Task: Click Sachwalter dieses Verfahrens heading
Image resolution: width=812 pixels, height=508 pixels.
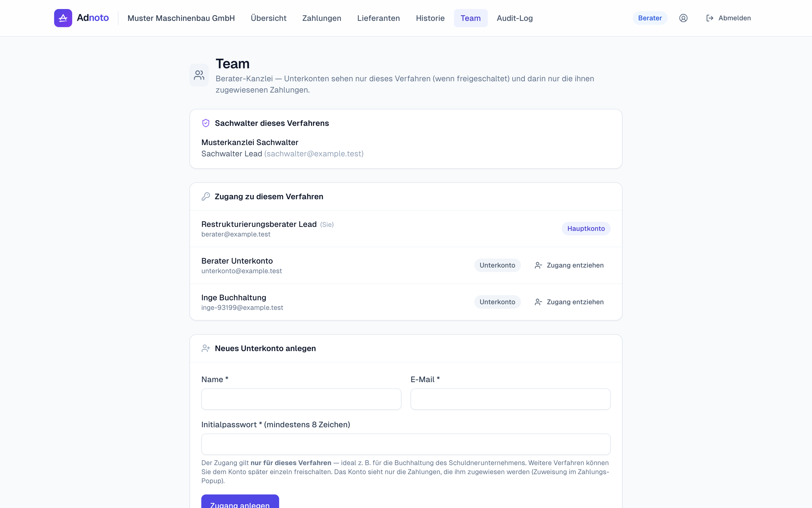Action: tap(272, 123)
